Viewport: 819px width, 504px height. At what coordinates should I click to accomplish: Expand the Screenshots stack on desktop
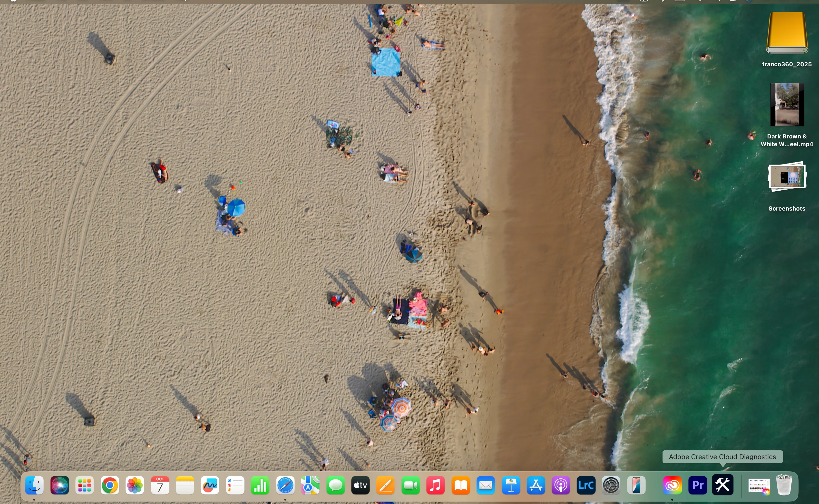[x=787, y=177]
